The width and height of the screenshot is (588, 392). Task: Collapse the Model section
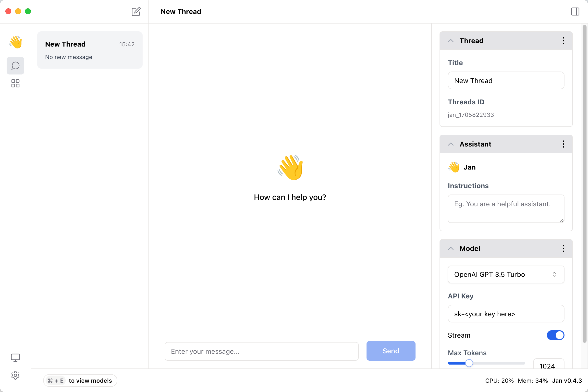click(451, 248)
